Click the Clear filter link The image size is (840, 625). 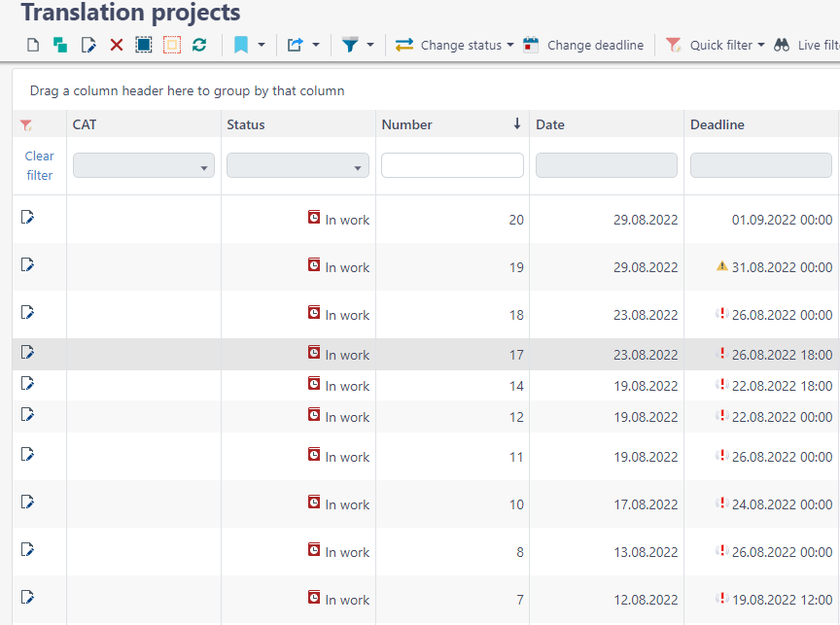(39, 165)
